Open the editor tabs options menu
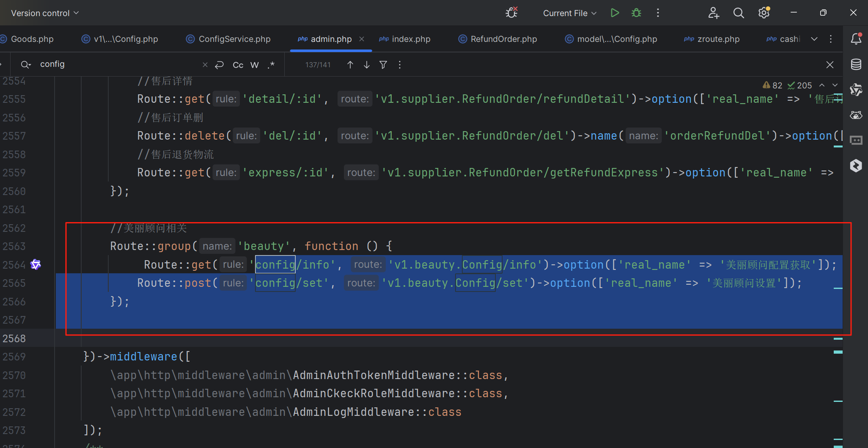Viewport: 868px width, 448px height. (x=831, y=39)
